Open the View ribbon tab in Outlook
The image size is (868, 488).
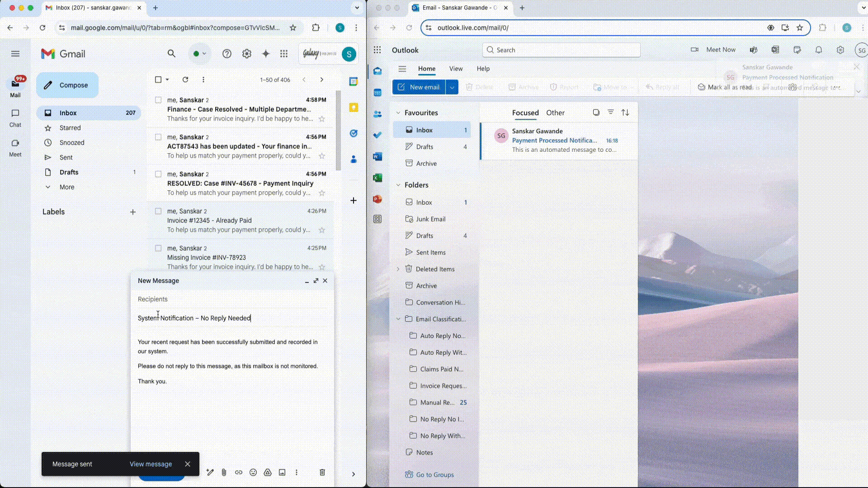456,69
